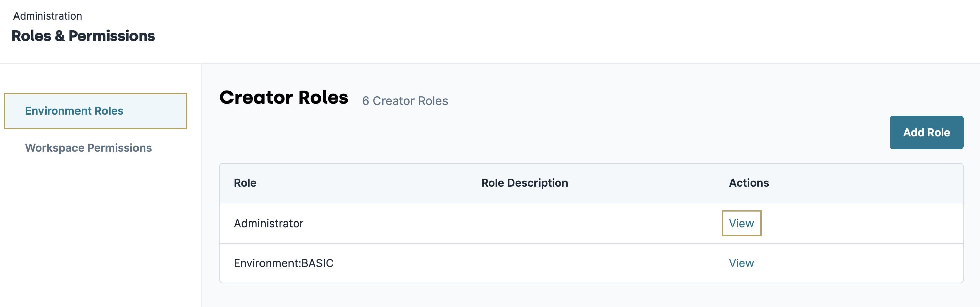This screenshot has height=307, width=980.
Task: View the Environment:BASIC role
Action: [x=741, y=263]
